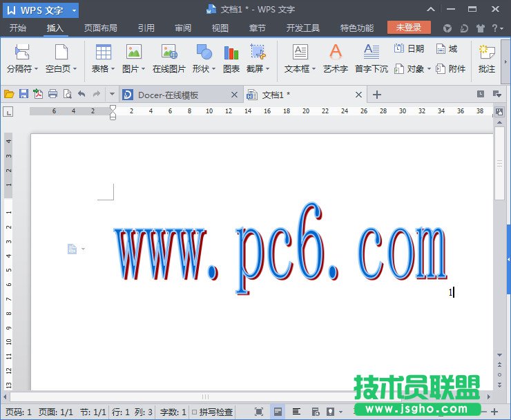Screen dimensions: 511x420
Task: Select the 形状 shapes tool
Action: 204,52
